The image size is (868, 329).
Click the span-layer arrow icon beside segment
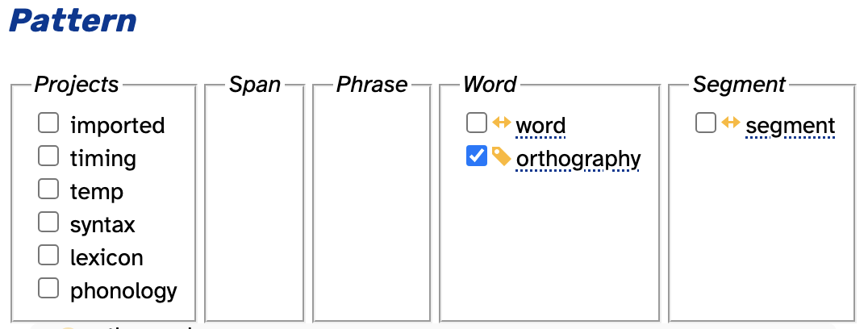(x=731, y=123)
